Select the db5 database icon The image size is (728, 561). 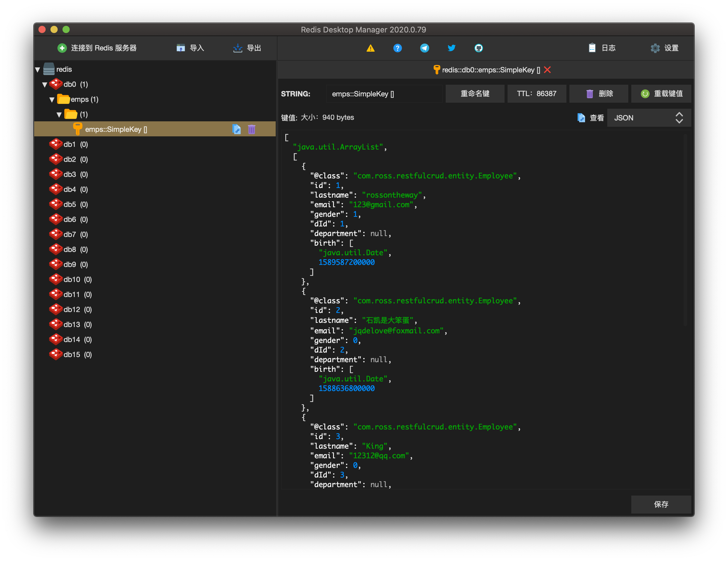coord(56,204)
